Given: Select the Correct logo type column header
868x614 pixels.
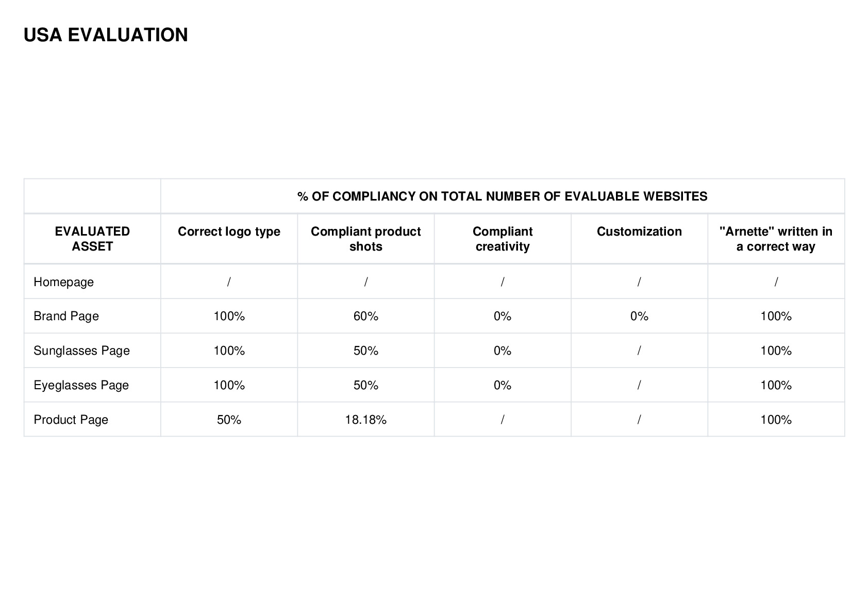Looking at the screenshot, I should click(229, 231).
